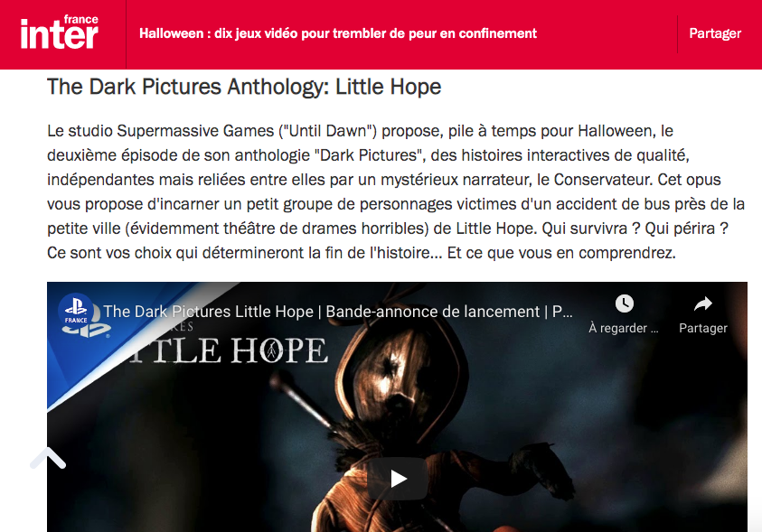The height and width of the screenshot is (532, 762).
Task: Click the Partager label under the share arrow
Action: click(703, 329)
